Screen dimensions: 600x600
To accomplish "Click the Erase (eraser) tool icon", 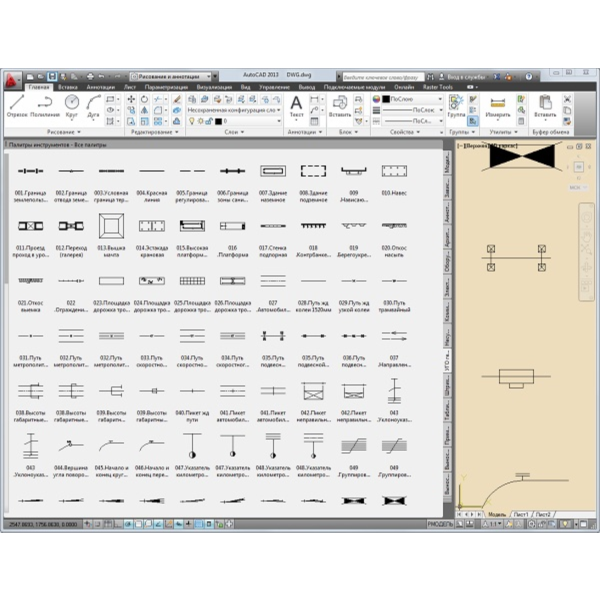I will (x=176, y=99).
